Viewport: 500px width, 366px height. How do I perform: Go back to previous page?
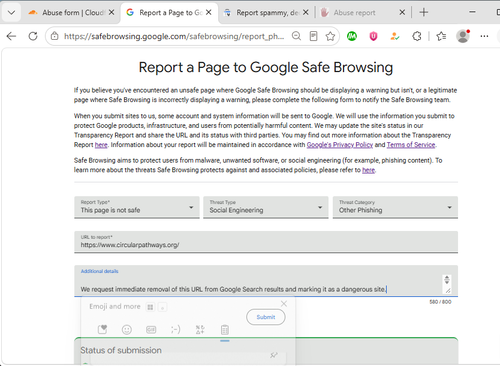tap(11, 36)
